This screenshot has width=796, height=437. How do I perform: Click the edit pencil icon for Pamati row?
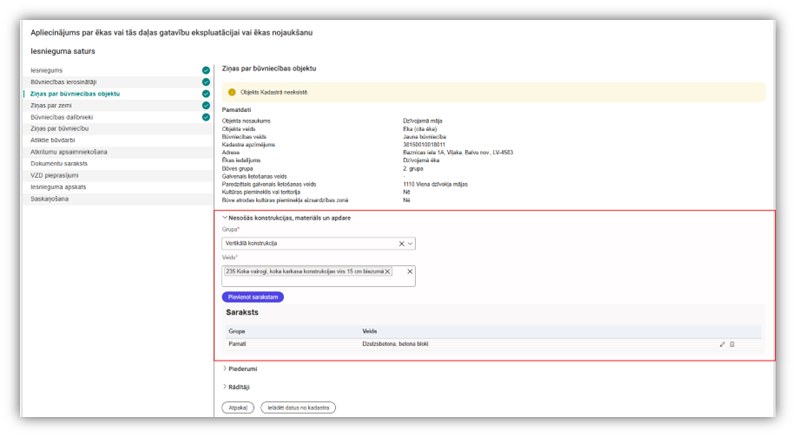722,344
